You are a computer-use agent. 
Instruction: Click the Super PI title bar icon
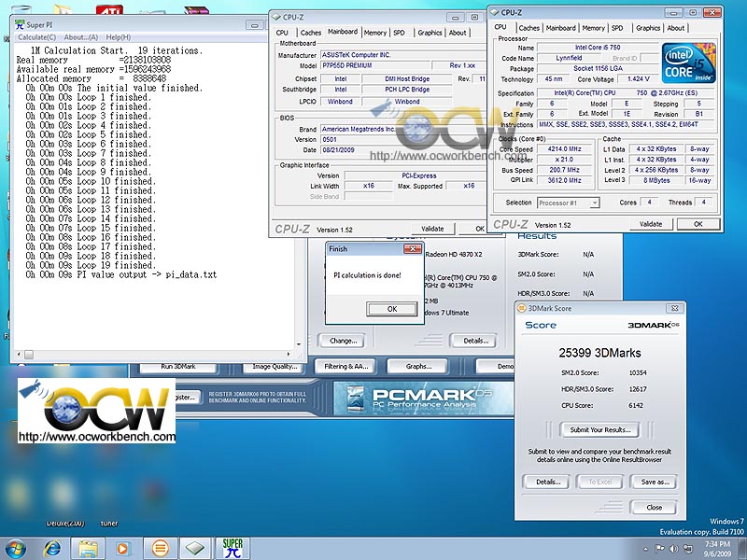coord(20,24)
